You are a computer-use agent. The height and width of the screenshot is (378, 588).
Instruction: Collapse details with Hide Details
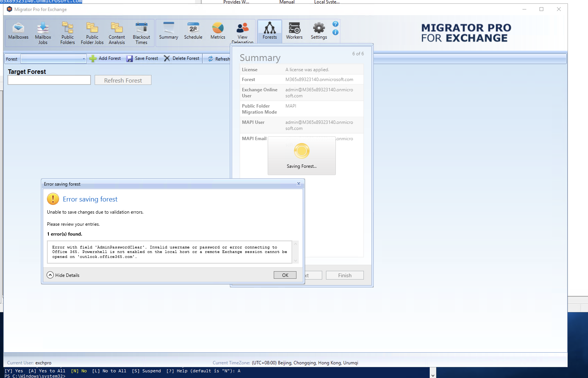(63, 275)
